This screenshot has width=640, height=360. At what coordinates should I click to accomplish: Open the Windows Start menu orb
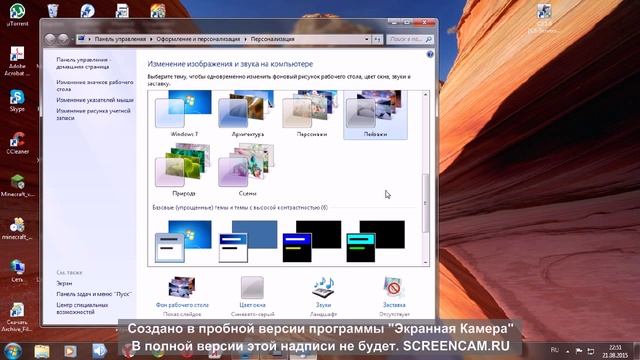pyautogui.click(x=13, y=350)
